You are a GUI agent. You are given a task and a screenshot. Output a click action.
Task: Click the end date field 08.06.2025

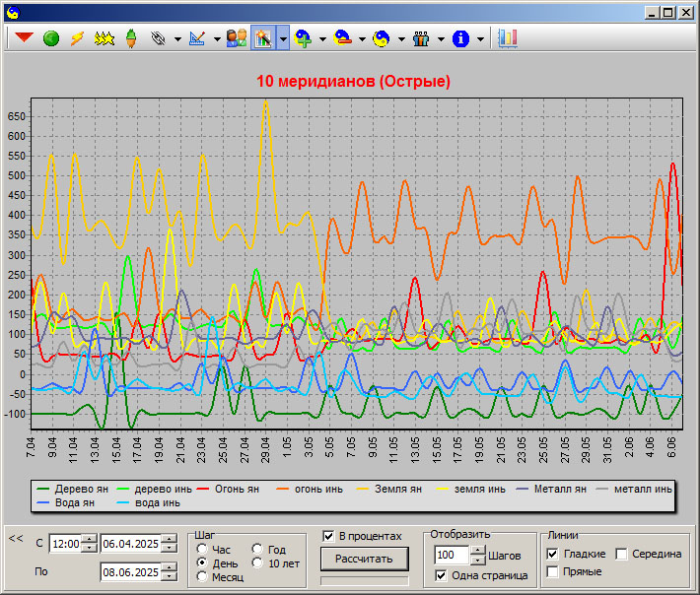(x=130, y=571)
